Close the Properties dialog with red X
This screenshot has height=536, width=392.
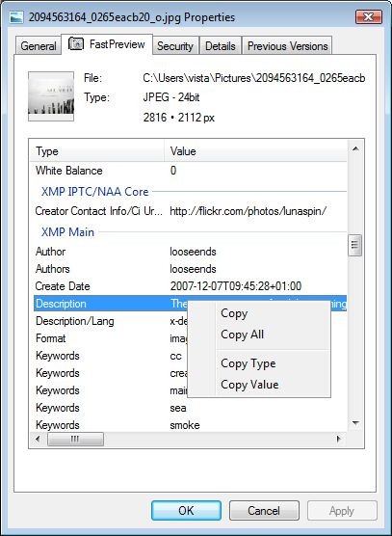coord(369,17)
